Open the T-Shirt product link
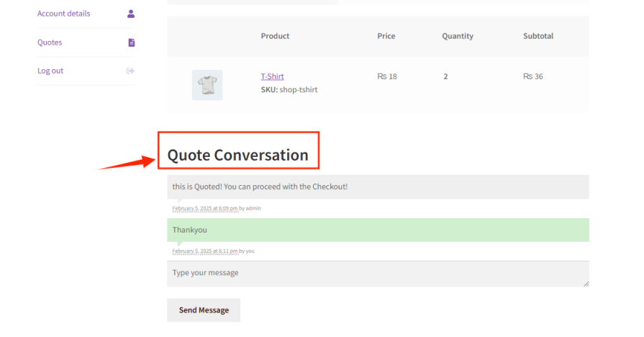The width and height of the screenshot is (644, 337). [272, 76]
